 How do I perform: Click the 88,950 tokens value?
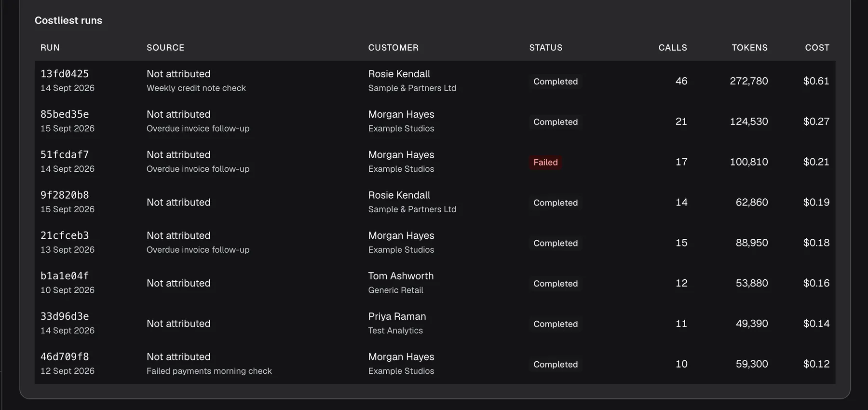(752, 243)
